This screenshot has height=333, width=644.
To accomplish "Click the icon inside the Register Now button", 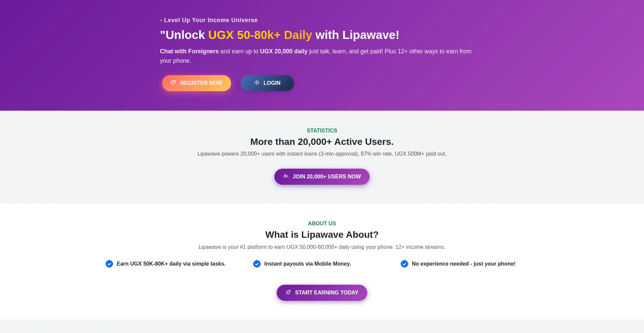I will click(173, 82).
